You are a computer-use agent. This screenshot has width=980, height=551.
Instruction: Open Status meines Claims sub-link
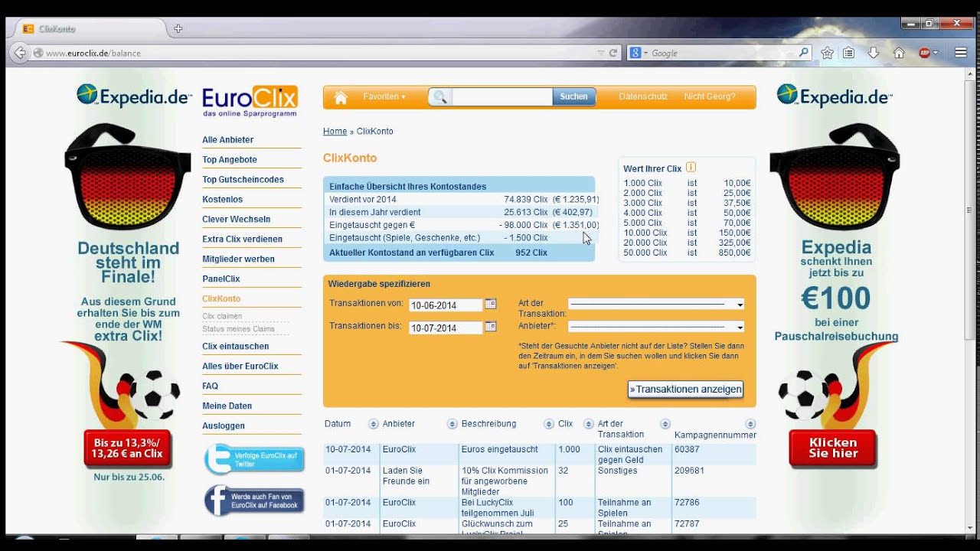(238, 329)
